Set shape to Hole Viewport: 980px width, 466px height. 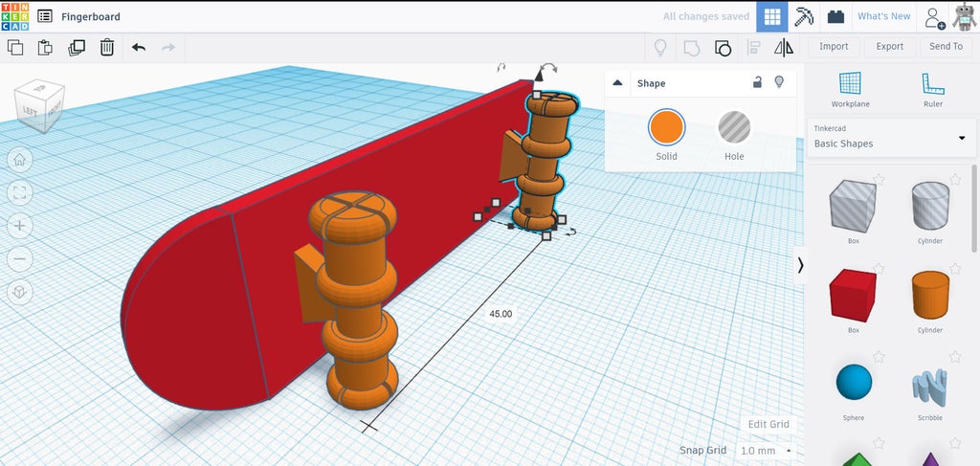point(734,127)
